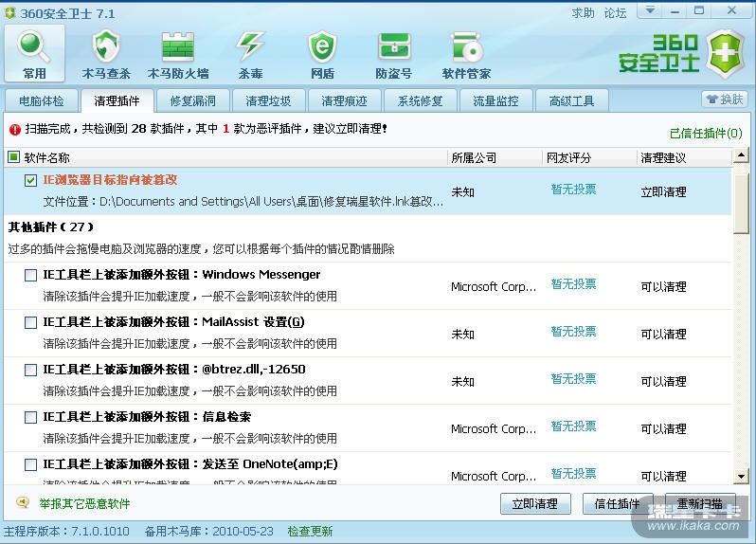Viewport: 756px width, 544px height.
Task: Click scrollbar down arrow in plugin list
Action: (x=741, y=477)
